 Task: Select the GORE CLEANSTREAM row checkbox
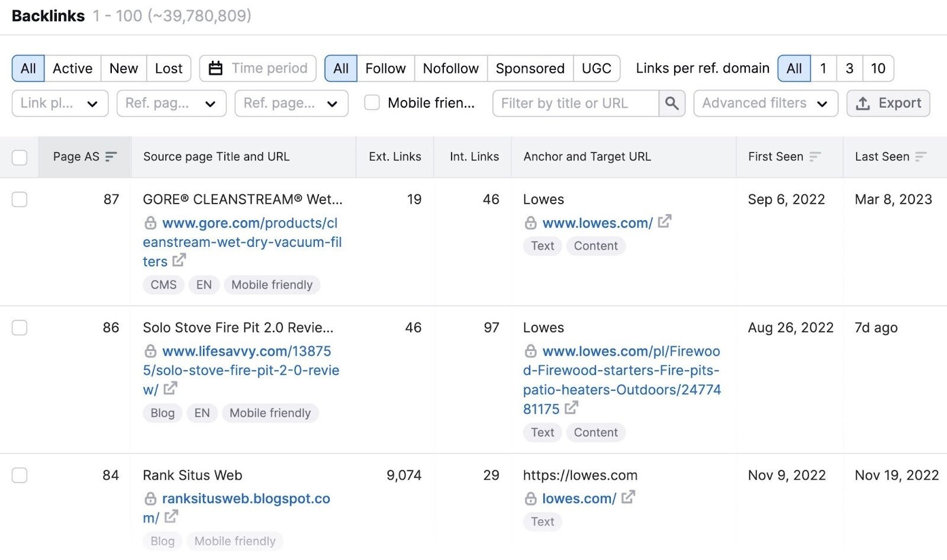pos(20,199)
